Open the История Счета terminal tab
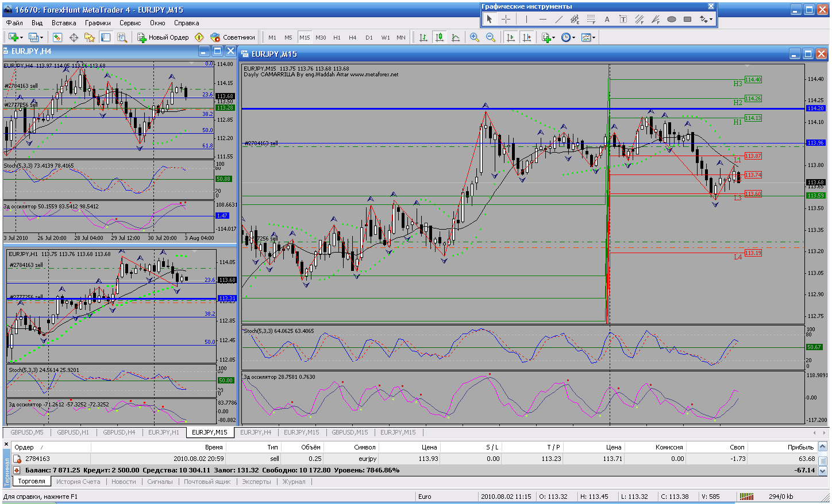This screenshot has height=504, width=832. tap(78, 482)
